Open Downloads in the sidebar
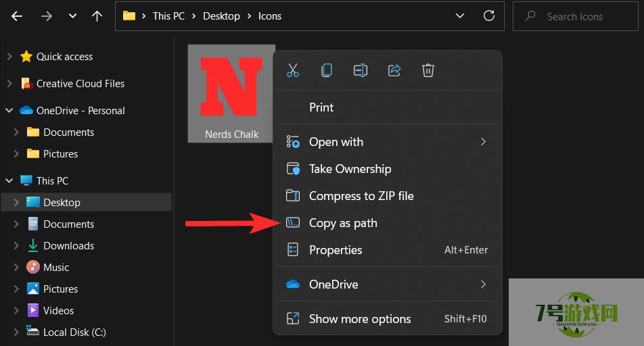Image resolution: width=644 pixels, height=346 pixels. pyautogui.click(x=68, y=246)
